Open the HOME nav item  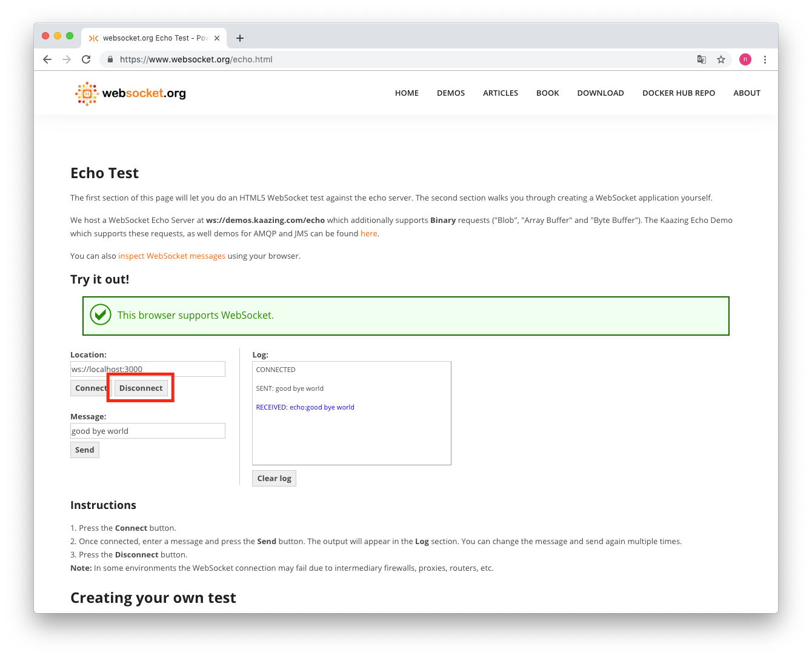tap(407, 93)
